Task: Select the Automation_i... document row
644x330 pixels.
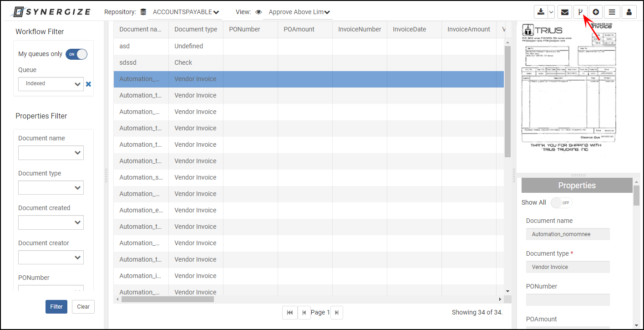Action: 309,276
